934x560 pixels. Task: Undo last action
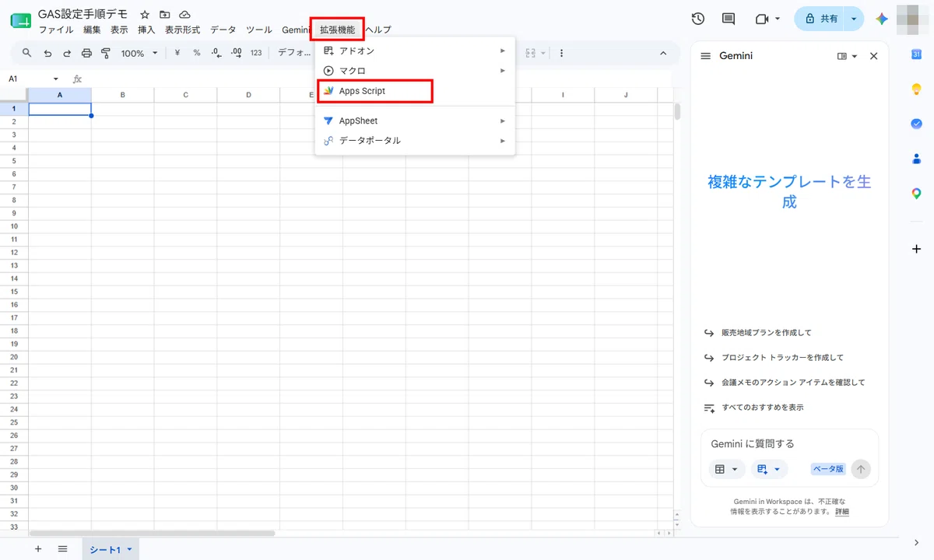(47, 53)
